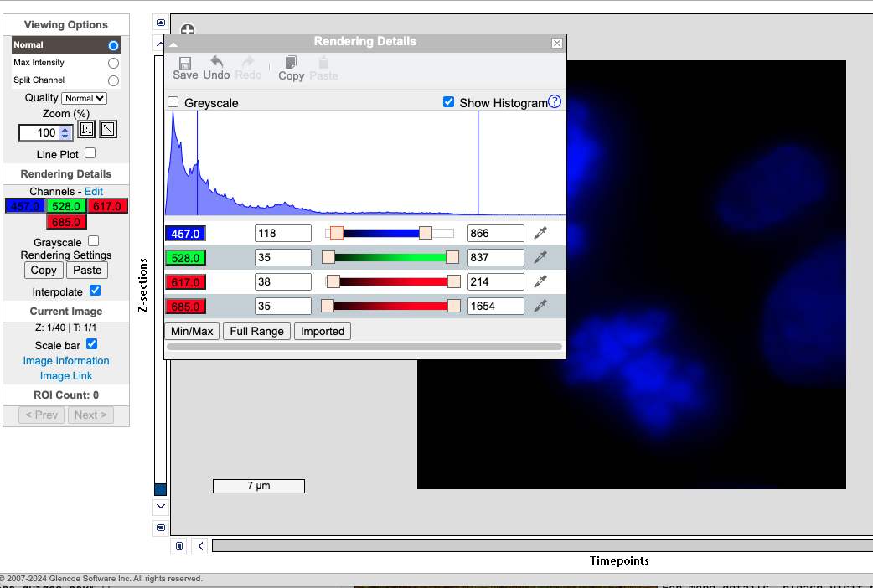Enable Greyscale in Rendering Details dialog

click(173, 102)
